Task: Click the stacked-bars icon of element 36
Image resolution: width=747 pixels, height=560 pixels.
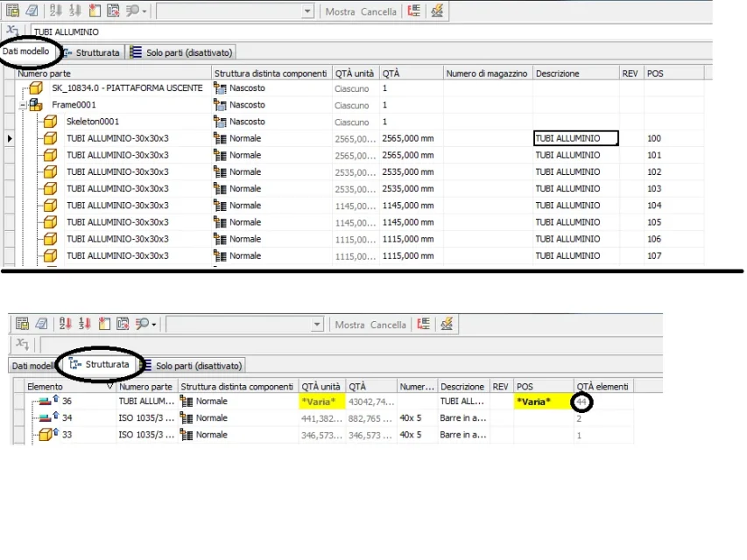Action: (46, 402)
